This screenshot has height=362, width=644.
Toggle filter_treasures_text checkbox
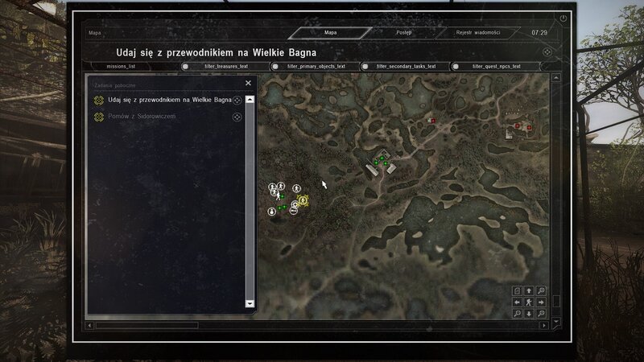point(185,67)
